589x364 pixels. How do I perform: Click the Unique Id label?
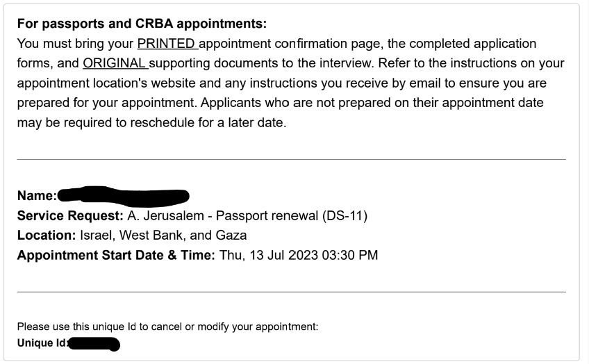point(42,343)
